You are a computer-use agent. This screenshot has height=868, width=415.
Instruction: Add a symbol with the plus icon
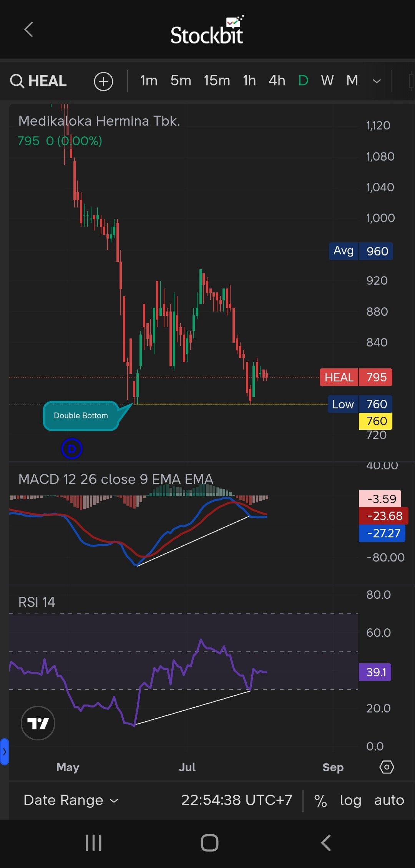[103, 81]
